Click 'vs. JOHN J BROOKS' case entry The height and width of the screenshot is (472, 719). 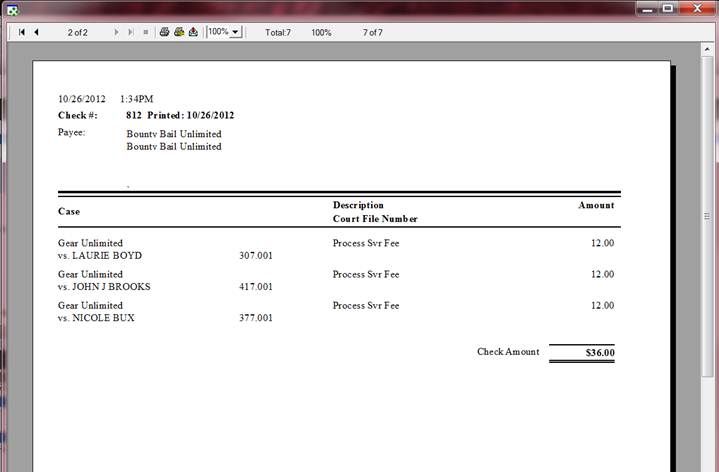click(104, 287)
